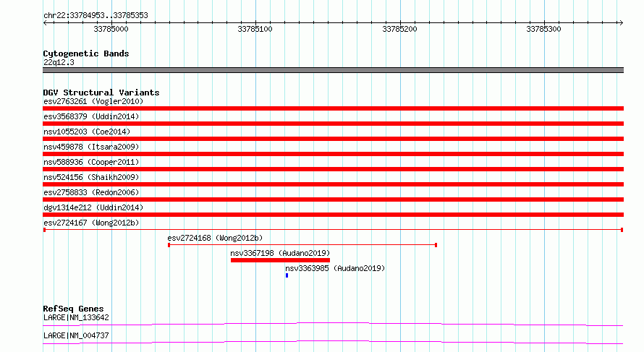Open variant esv3568379 (Uddin2014) label
644x352 pixels.
91,116
